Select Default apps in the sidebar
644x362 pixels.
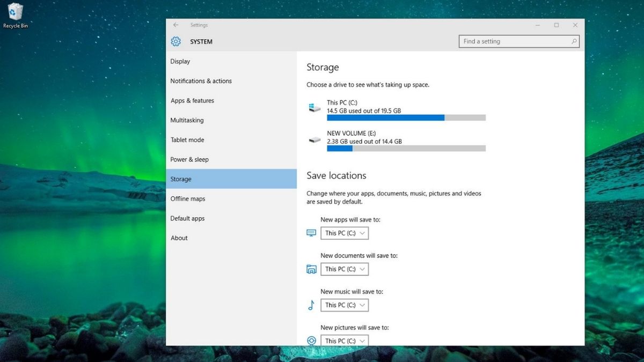[187, 219]
